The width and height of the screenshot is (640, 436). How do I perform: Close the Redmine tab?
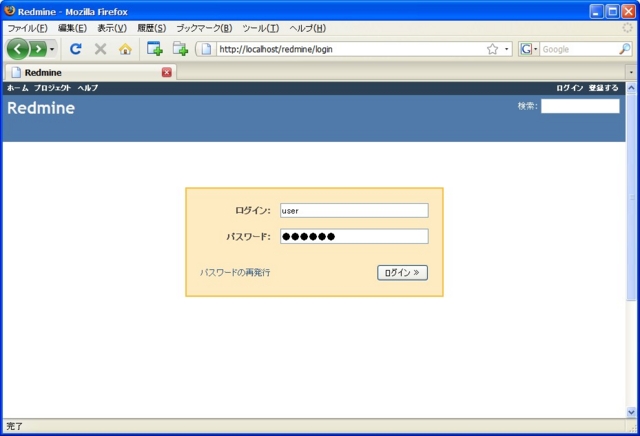tap(167, 72)
